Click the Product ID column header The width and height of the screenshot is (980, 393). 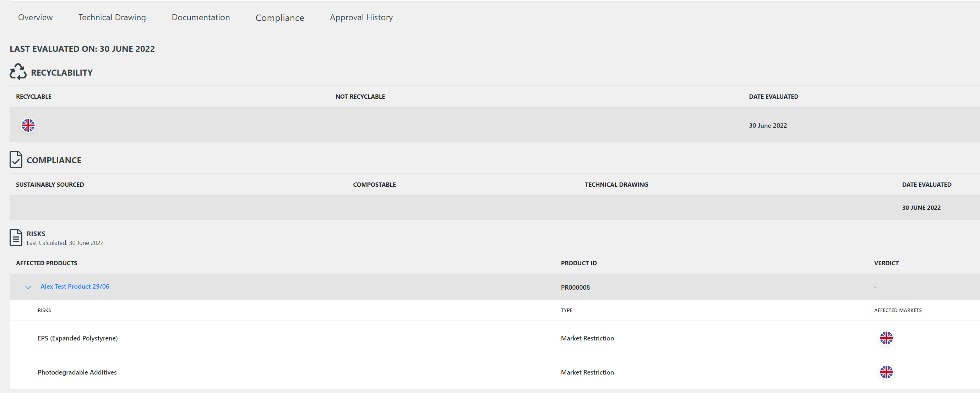tap(579, 263)
